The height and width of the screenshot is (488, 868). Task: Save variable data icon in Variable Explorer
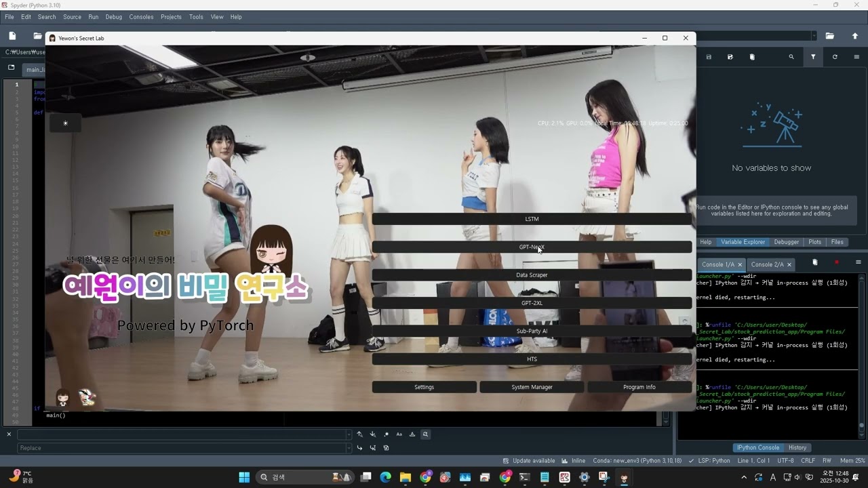[709, 57]
